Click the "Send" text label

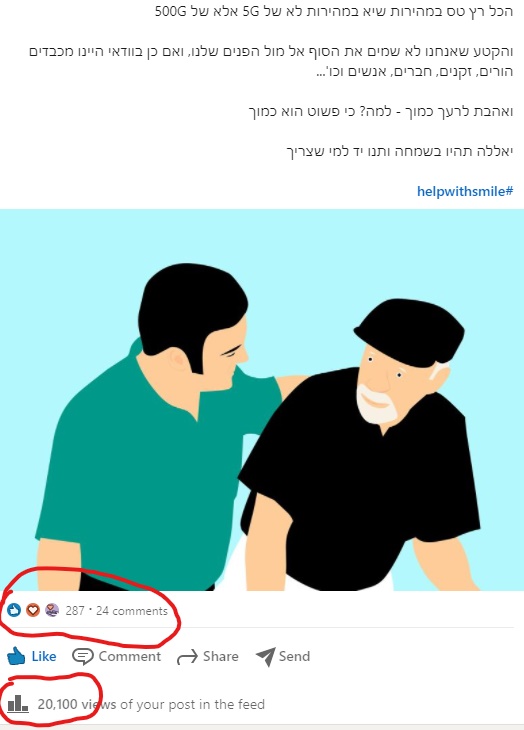coord(294,656)
